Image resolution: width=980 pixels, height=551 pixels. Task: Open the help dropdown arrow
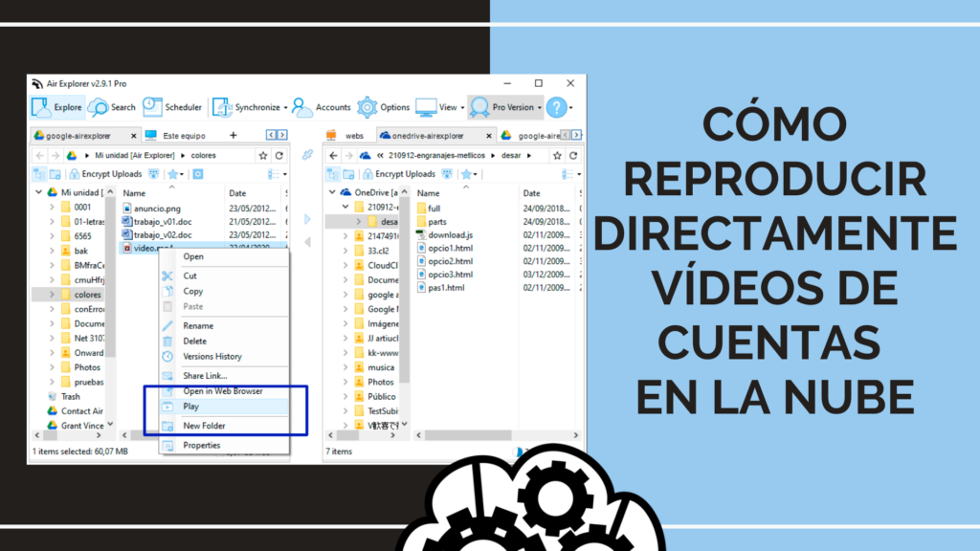[570, 107]
